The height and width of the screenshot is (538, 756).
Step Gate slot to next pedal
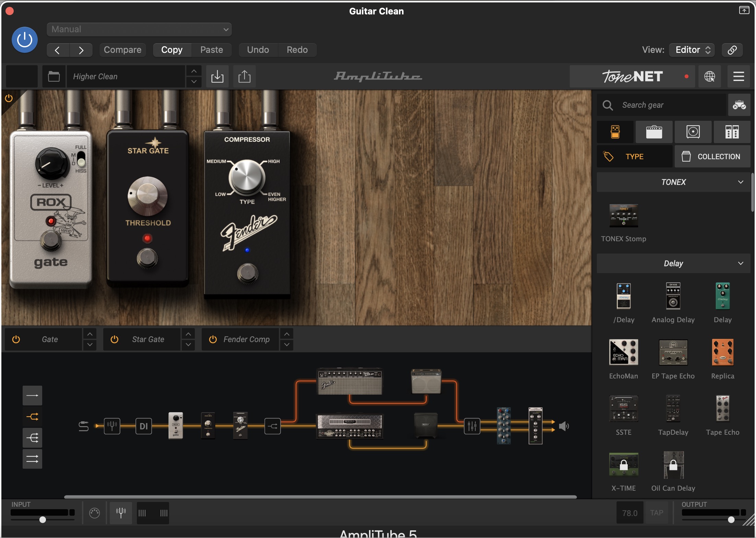[x=90, y=344]
